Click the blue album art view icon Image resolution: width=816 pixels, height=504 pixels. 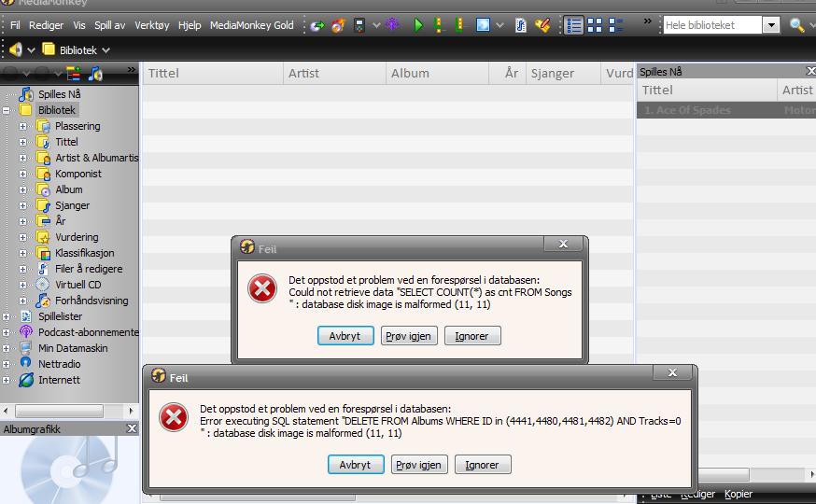pos(483,25)
